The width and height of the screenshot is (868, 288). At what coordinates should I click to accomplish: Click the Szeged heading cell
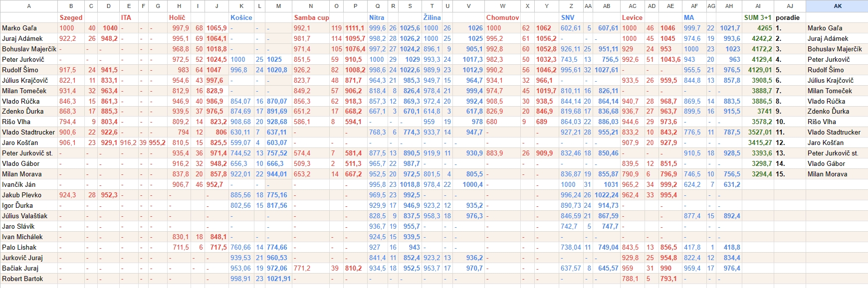pos(71,17)
